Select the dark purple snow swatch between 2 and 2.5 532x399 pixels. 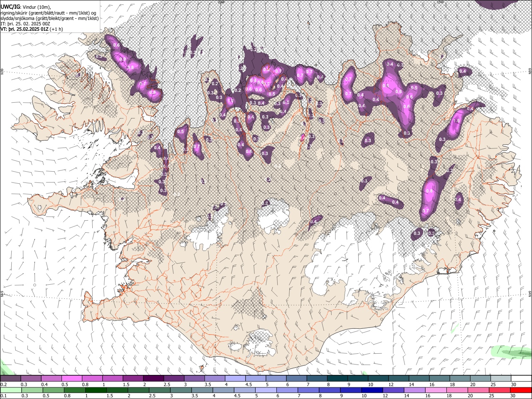[153, 379]
